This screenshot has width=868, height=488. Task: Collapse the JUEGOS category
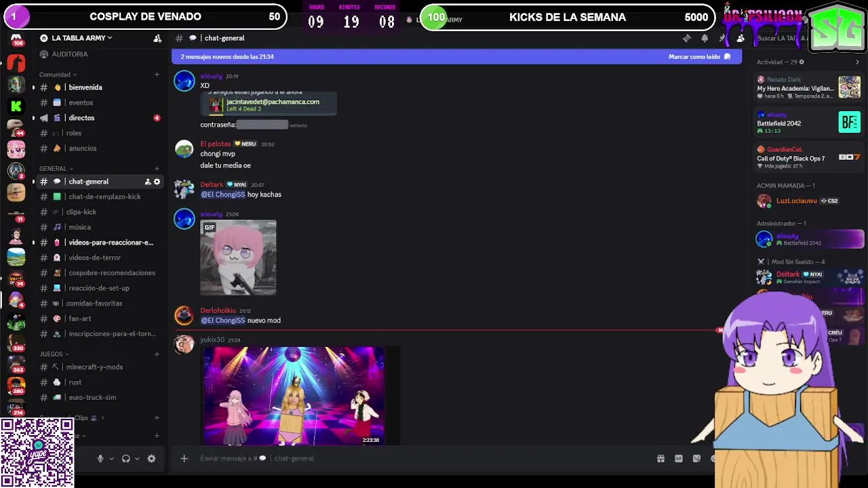(x=54, y=354)
